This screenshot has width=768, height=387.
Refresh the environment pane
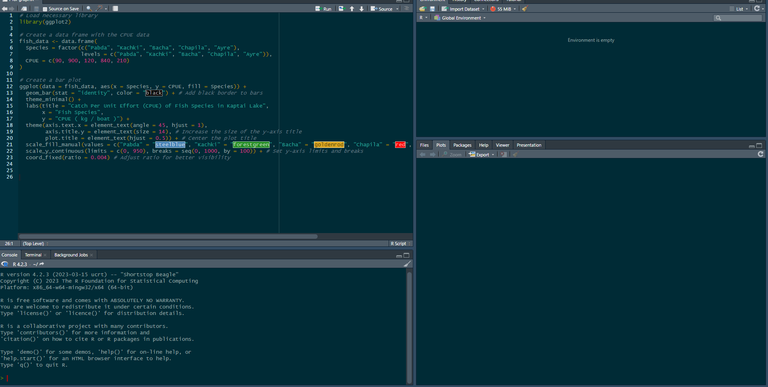[757, 9]
